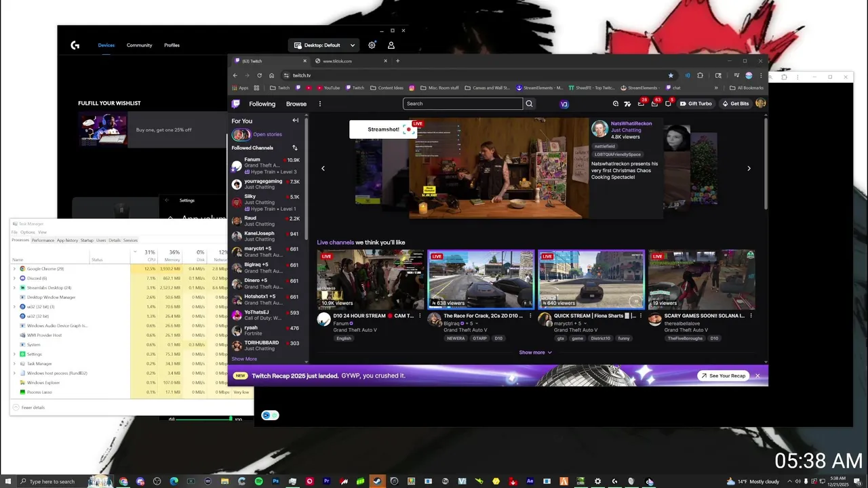The height and width of the screenshot is (488, 868).
Task: Open Twitch inbox notifications with 28 badge
Action: tap(641, 104)
